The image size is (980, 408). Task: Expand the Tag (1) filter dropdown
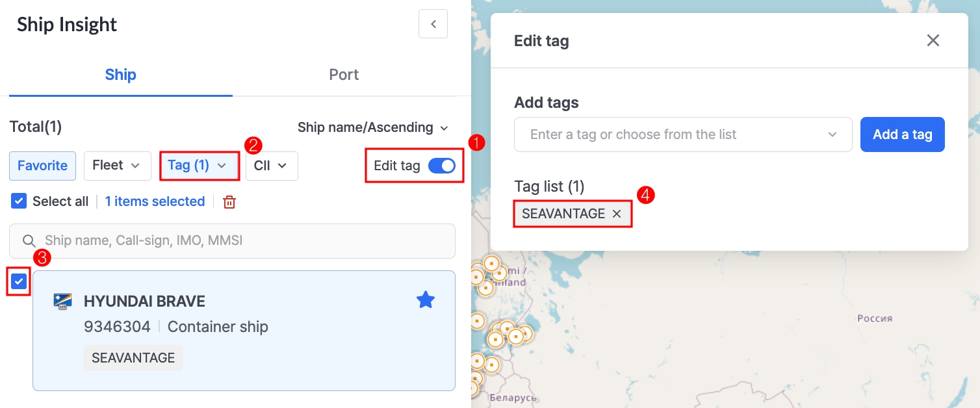point(199,166)
